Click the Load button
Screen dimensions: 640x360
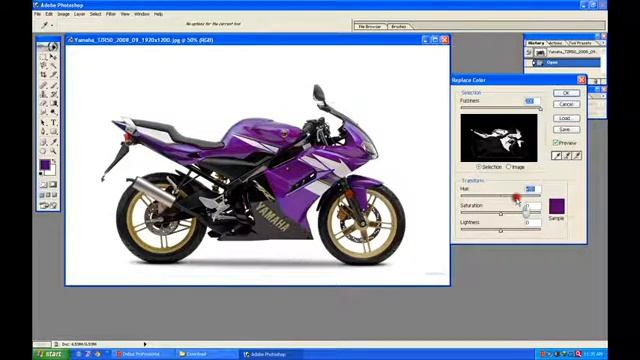point(567,118)
